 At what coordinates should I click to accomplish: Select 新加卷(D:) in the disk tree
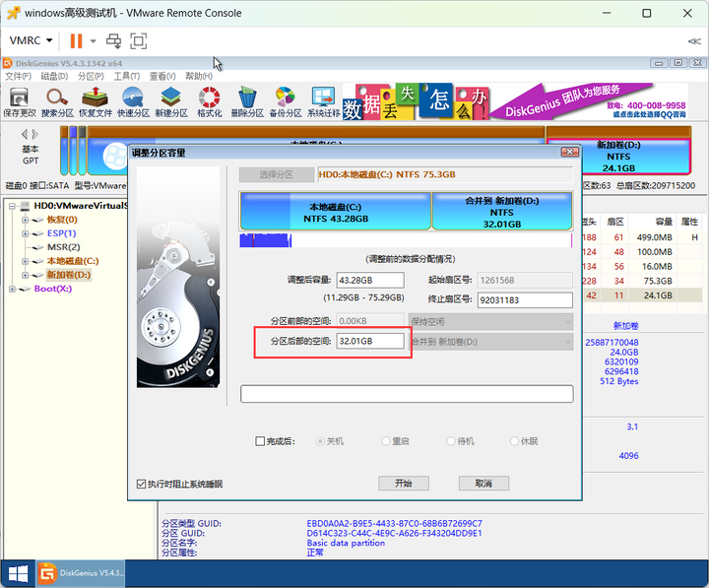[x=69, y=275]
